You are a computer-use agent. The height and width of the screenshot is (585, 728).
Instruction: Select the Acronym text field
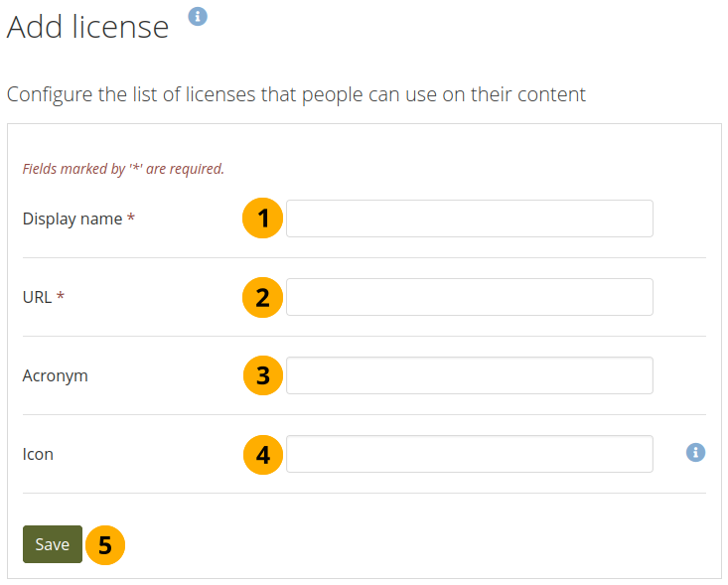click(x=469, y=375)
